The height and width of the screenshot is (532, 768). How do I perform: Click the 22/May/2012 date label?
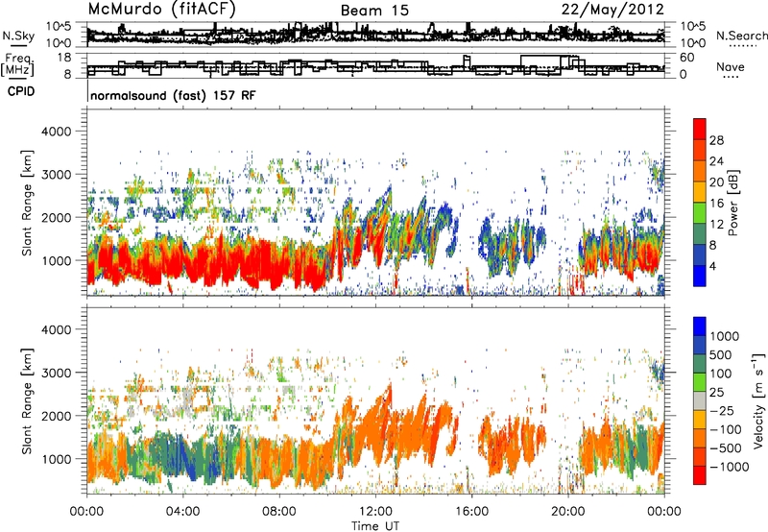pos(612,10)
